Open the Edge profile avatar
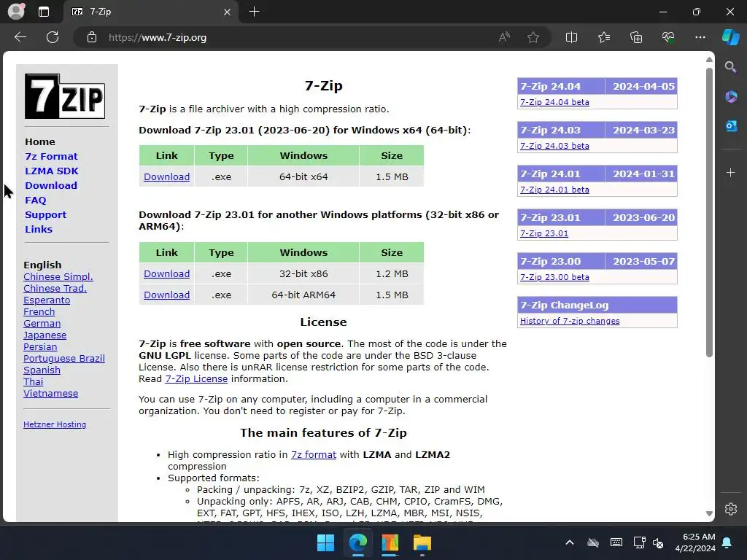The image size is (747, 560). tap(16, 12)
